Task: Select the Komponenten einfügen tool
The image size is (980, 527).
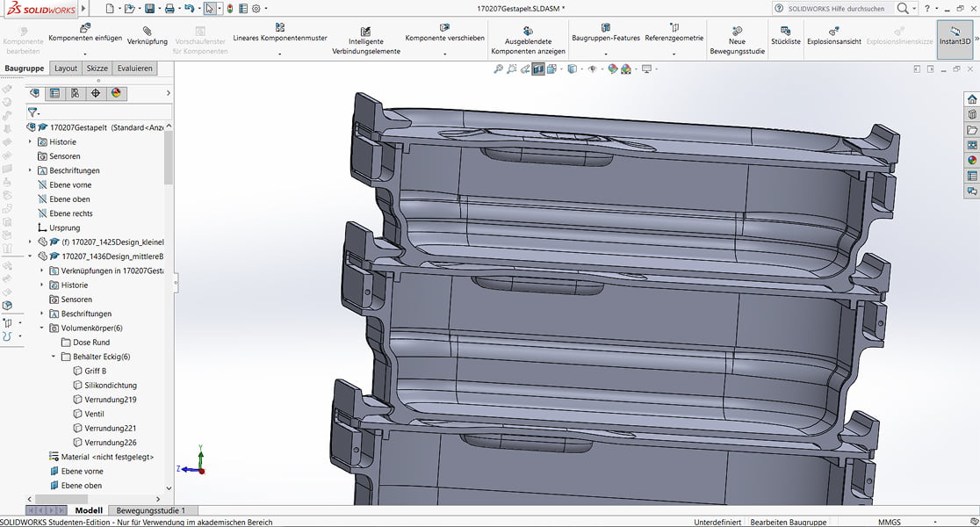Action: click(84, 29)
